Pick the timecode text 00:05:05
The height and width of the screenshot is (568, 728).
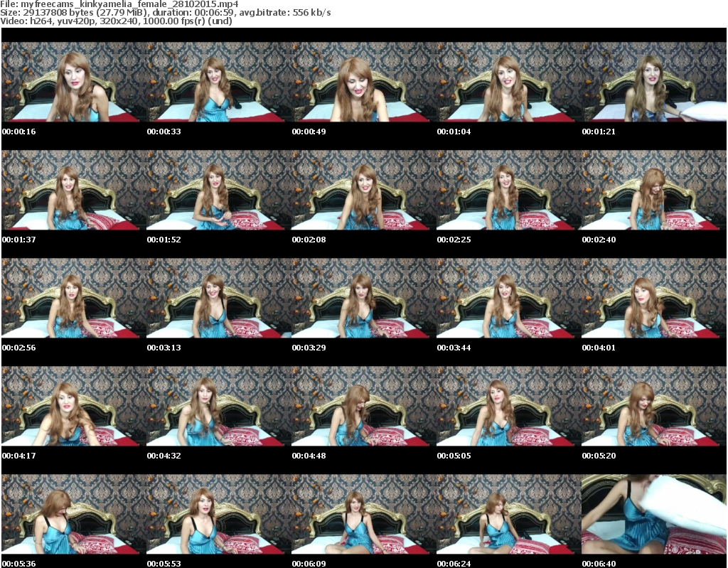pyautogui.click(x=454, y=456)
